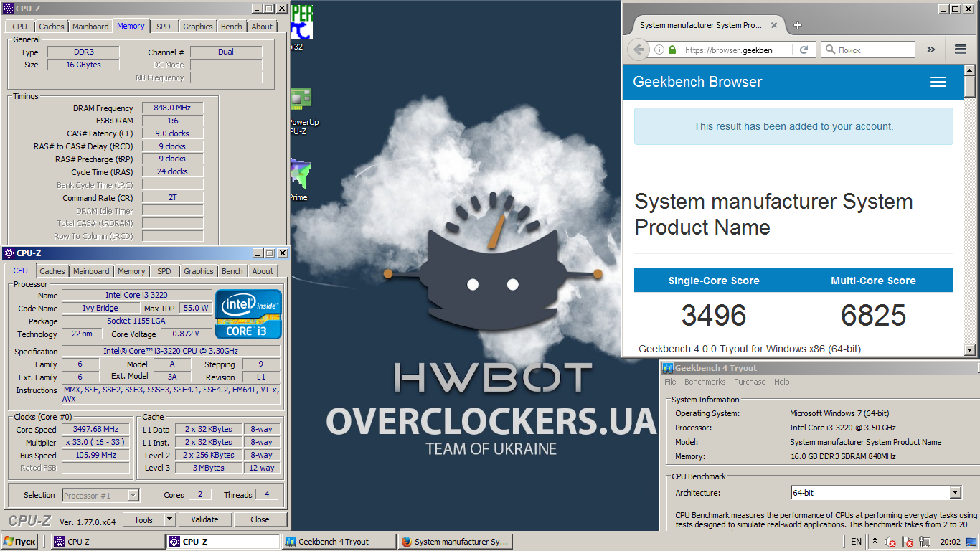Click the DRAM Frequency value 848.0 MHz
This screenshot has width=980, height=551.
coord(172,108)
